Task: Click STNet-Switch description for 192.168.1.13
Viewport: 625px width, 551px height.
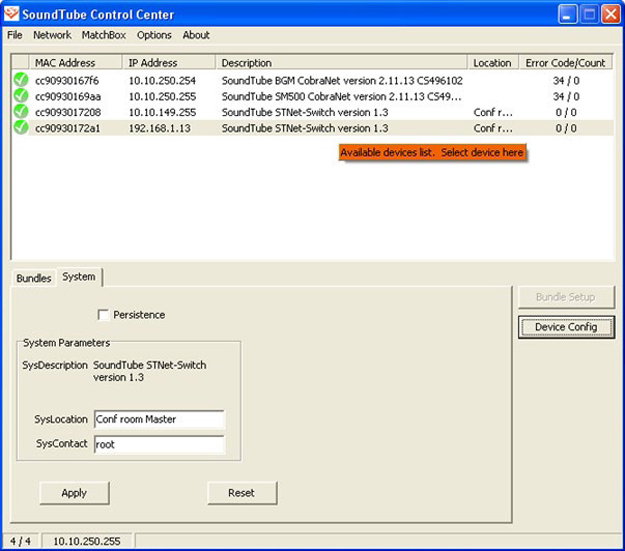Action: pyautogui.click(x=305, y=128)
